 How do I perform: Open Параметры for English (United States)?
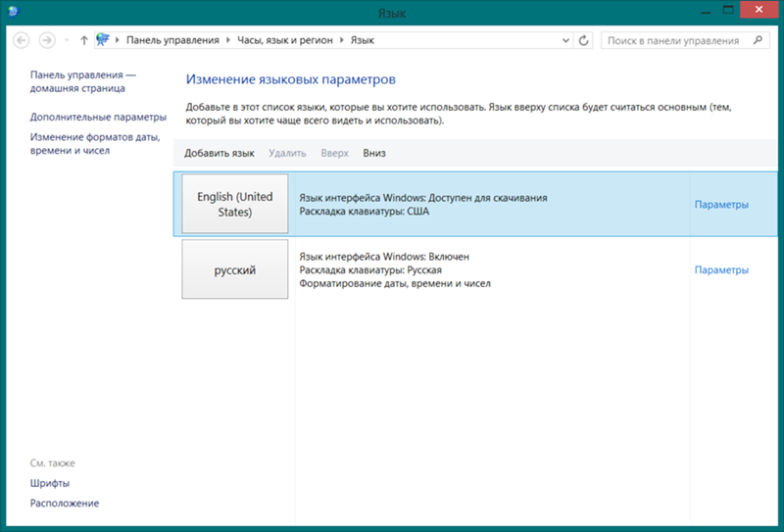coord(721,205)
